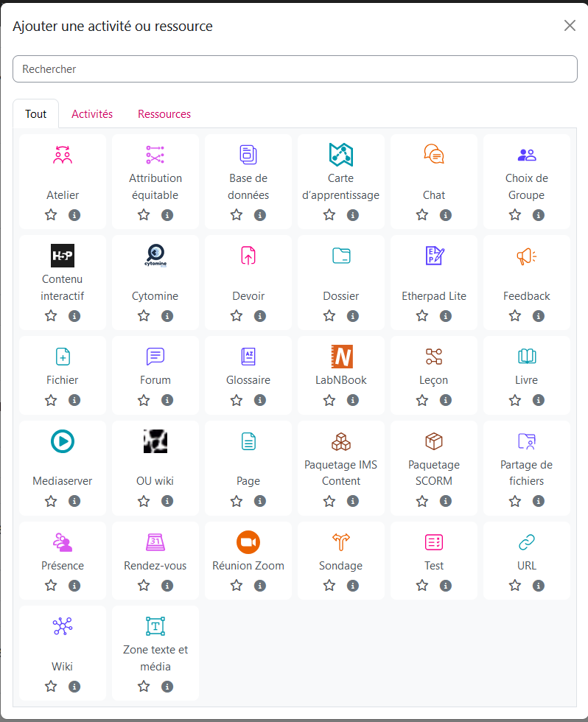Pick the Feedback megaphone icon
Image resolution: width=588 pixels, height=722 pixels.
(526, 256)
